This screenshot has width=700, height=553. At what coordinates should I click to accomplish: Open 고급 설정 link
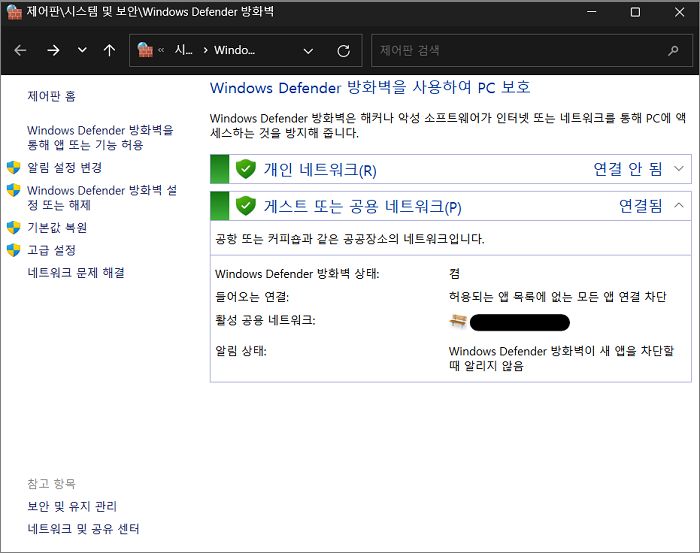click(x=51, y=250)
